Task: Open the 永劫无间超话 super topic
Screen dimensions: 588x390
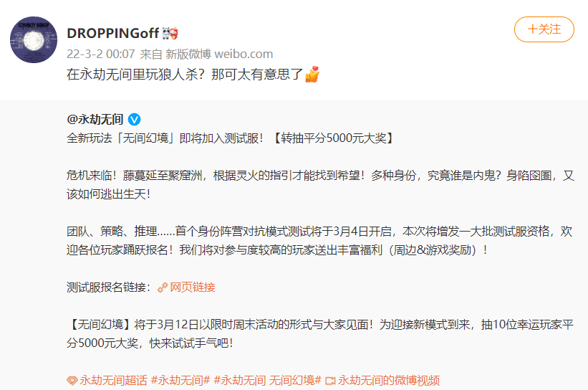Action: [113, 380]
